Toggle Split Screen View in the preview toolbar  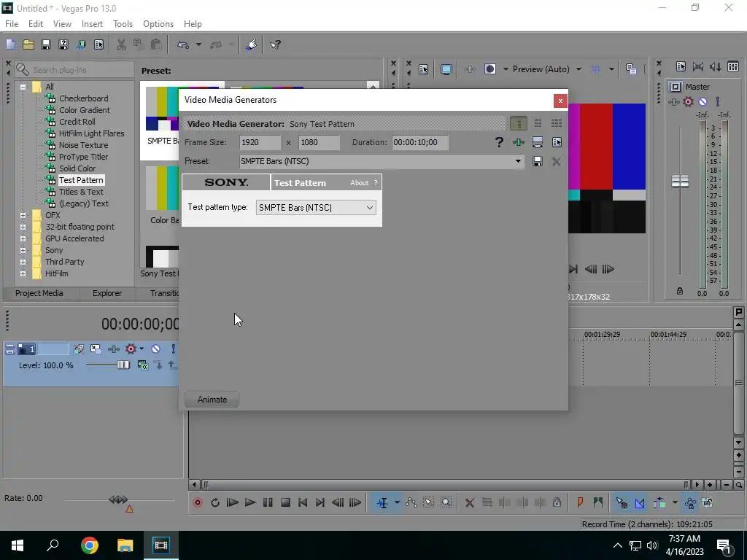tap(489, 69)
